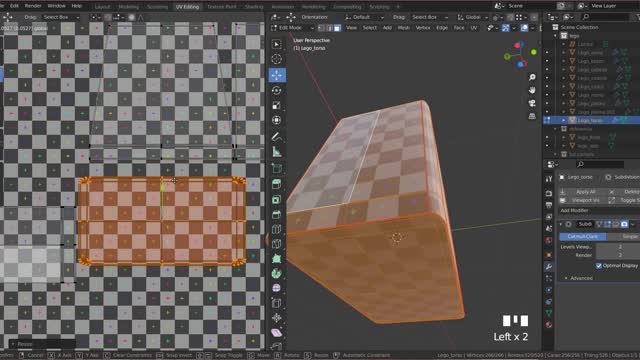Select the Extrude Region tool
Image resolution: width=640 pixels, height=360 pixels.
[x=277, y=184]
